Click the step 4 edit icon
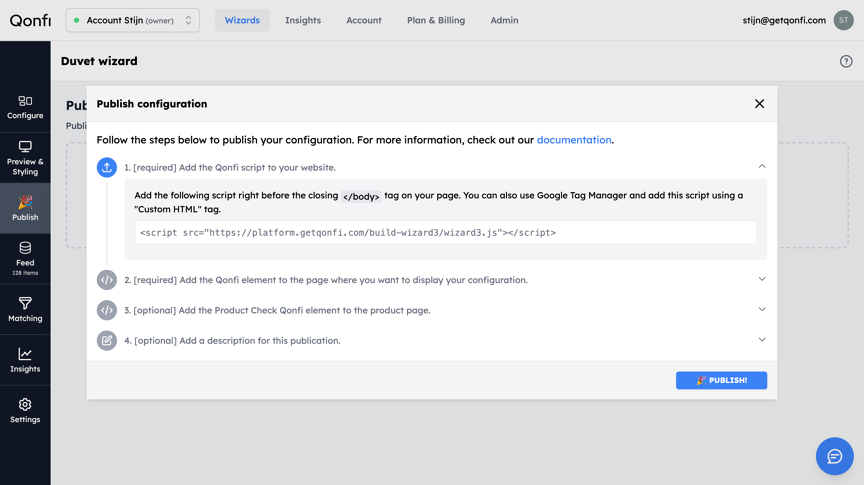The height and width of the screenshot is (485, 864). click(107, 341)
